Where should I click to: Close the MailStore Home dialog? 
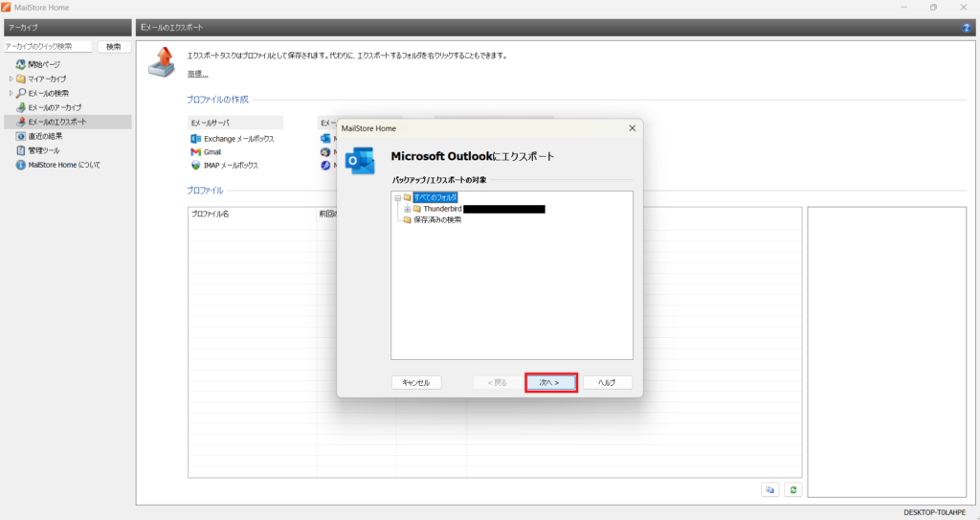[x=632, y=128]
